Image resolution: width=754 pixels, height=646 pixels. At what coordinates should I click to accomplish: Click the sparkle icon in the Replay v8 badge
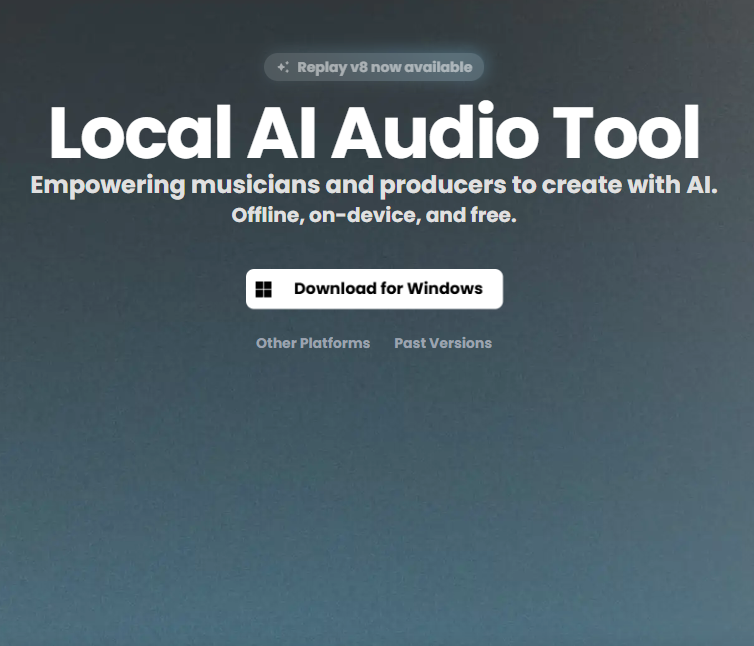pos(283,68)
